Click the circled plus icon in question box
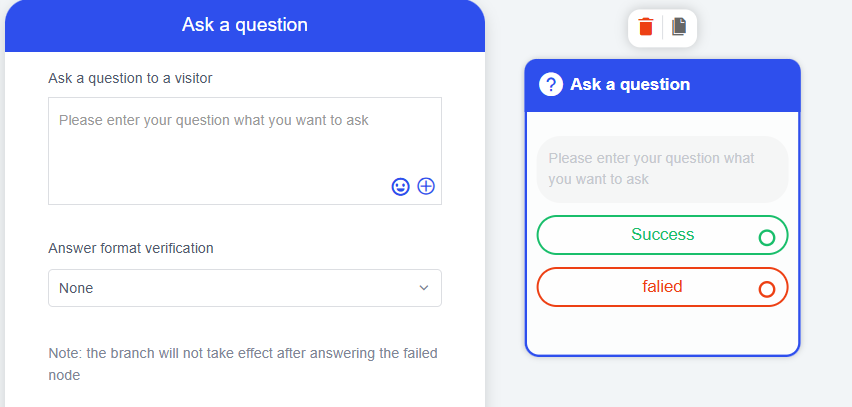 tap(426, 186)
